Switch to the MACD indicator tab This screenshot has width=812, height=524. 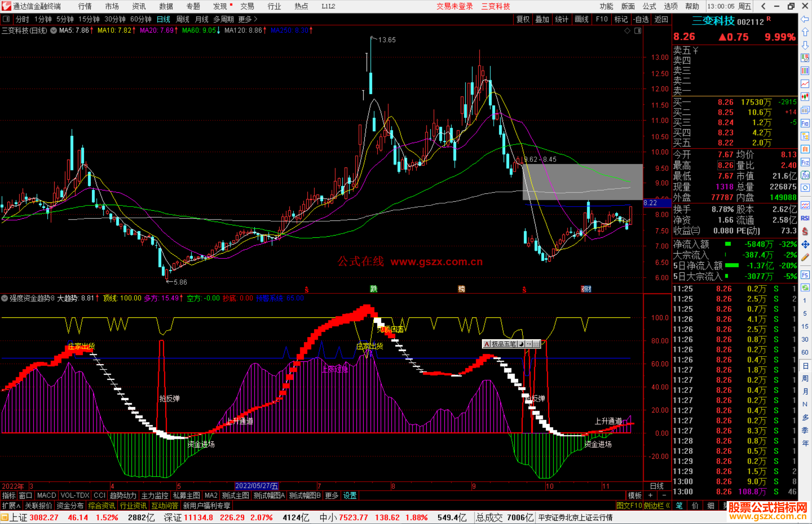[46, 495]
